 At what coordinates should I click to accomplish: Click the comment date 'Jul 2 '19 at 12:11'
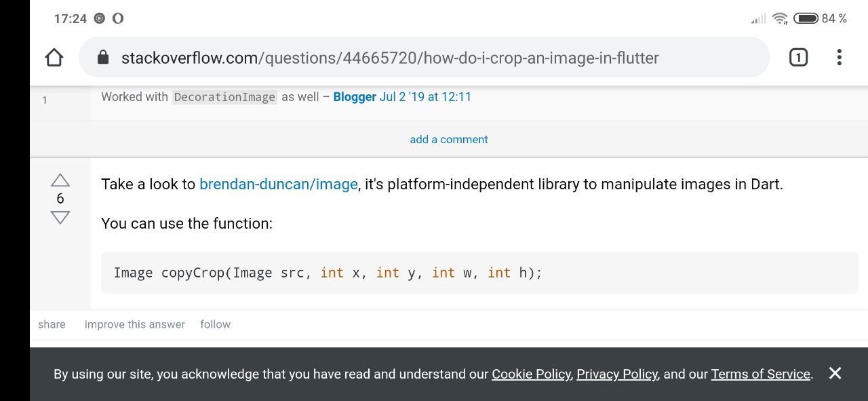click(x=425, y=96)
